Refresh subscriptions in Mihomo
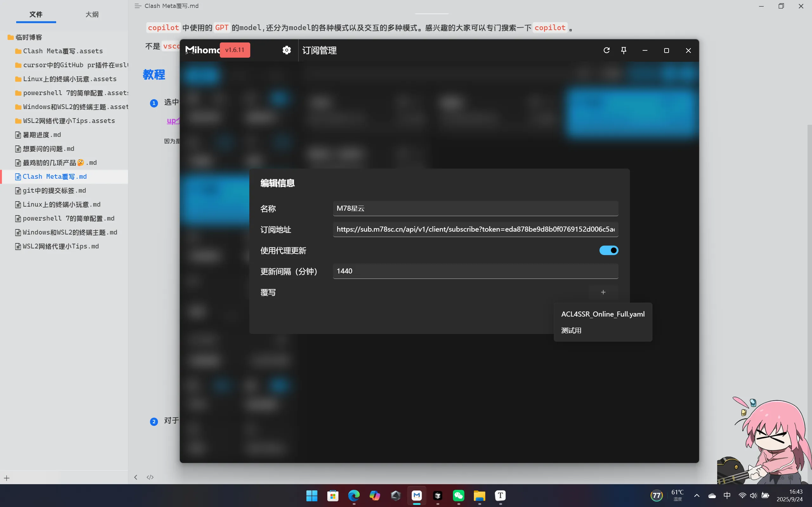 607,50
